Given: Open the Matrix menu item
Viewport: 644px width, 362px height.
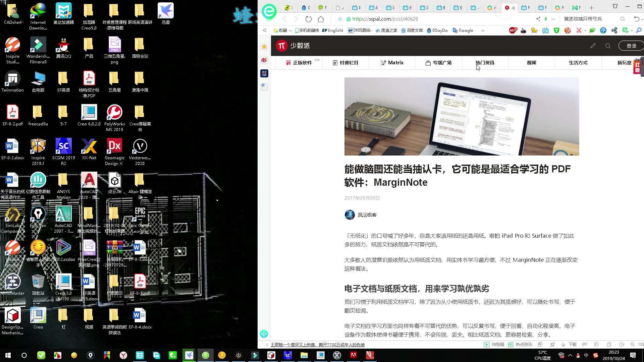Looking at the screenshot, I should [x=392, y=63].
